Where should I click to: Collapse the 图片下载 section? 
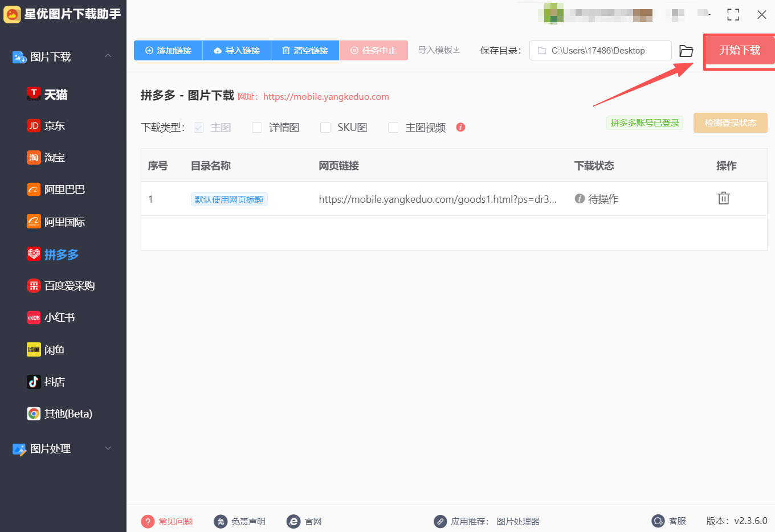(x=108, y=56)
